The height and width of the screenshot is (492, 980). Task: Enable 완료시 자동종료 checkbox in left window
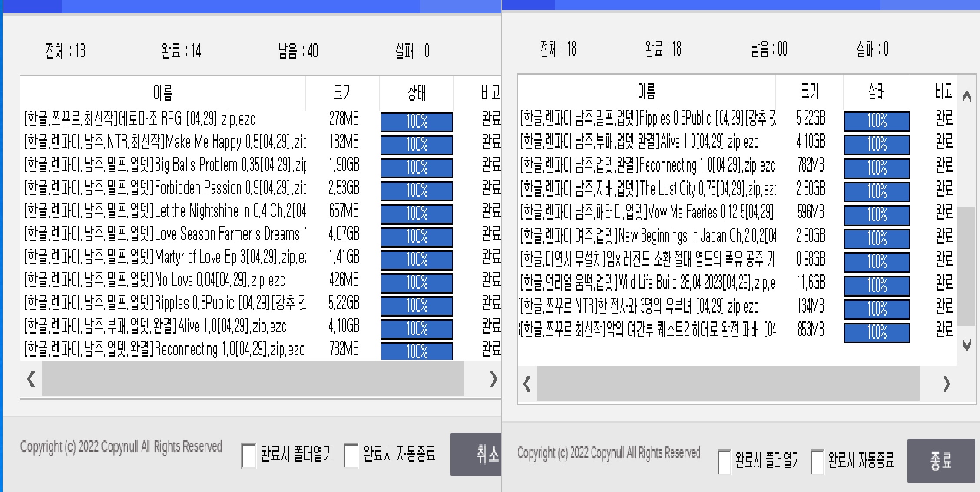click(x=351, y=456)
